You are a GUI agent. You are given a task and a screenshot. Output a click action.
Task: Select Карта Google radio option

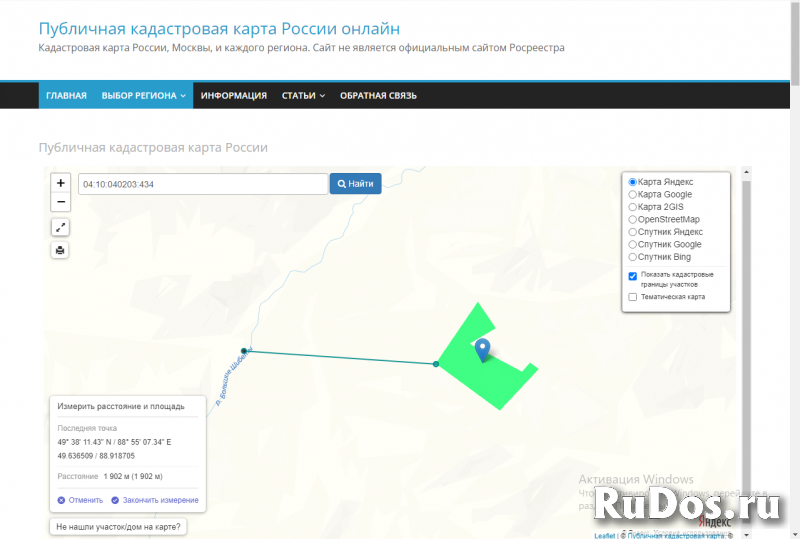(633, 194)
